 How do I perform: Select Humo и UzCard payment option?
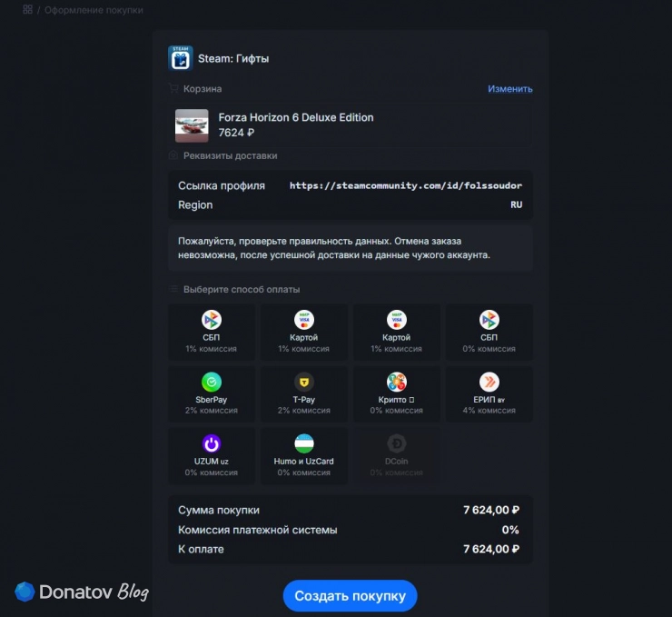click(x=304, y=456)
